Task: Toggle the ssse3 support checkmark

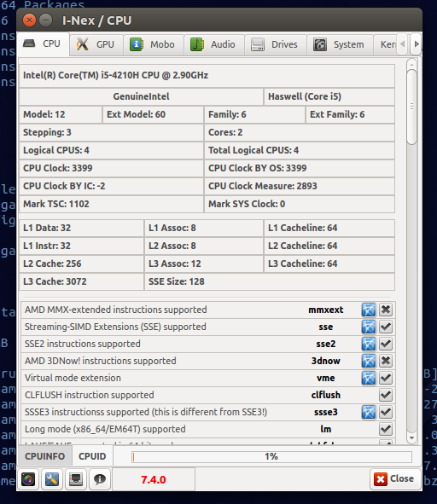Action: (x=386, y=412)
